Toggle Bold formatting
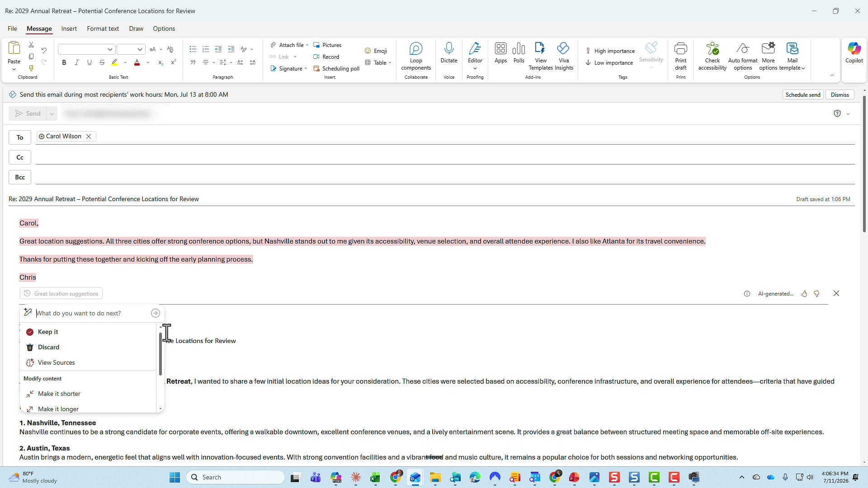 64,63
